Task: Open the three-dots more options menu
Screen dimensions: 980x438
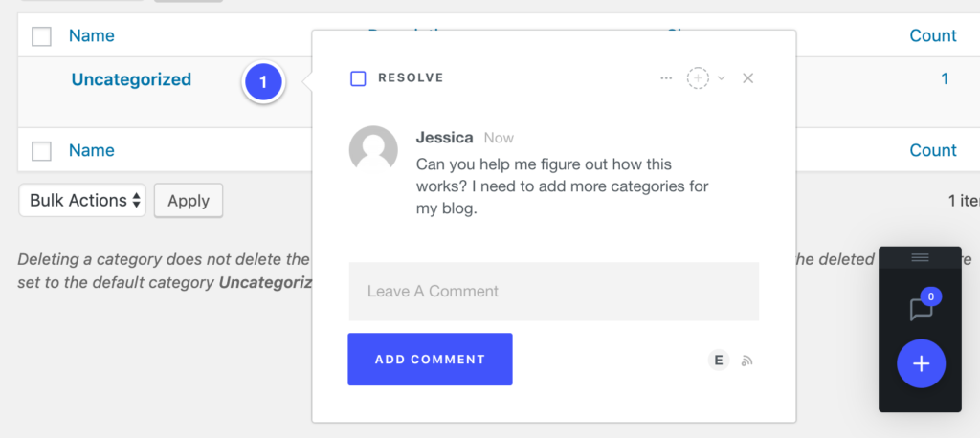Action: [666, 78]
